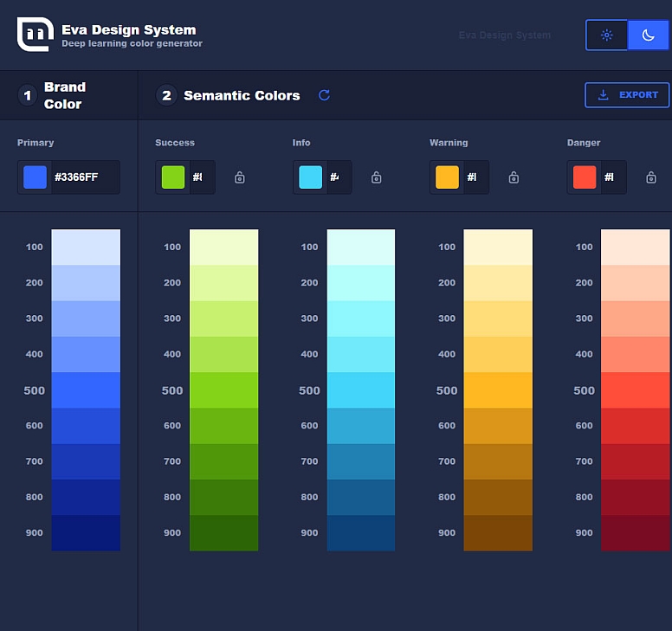This screenshot has width=672, height=631.
Task: Click the 900 label beside Info scale
Action: tap(309, 533)
